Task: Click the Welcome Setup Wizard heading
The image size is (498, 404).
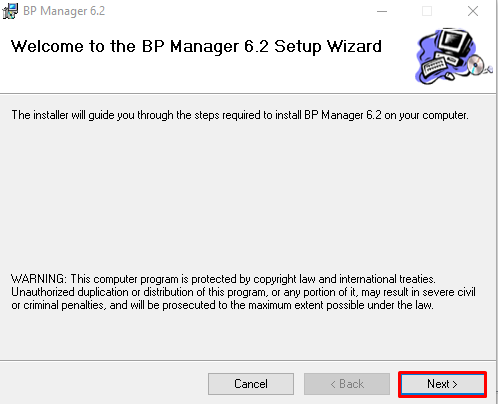Action: (196, 47)
